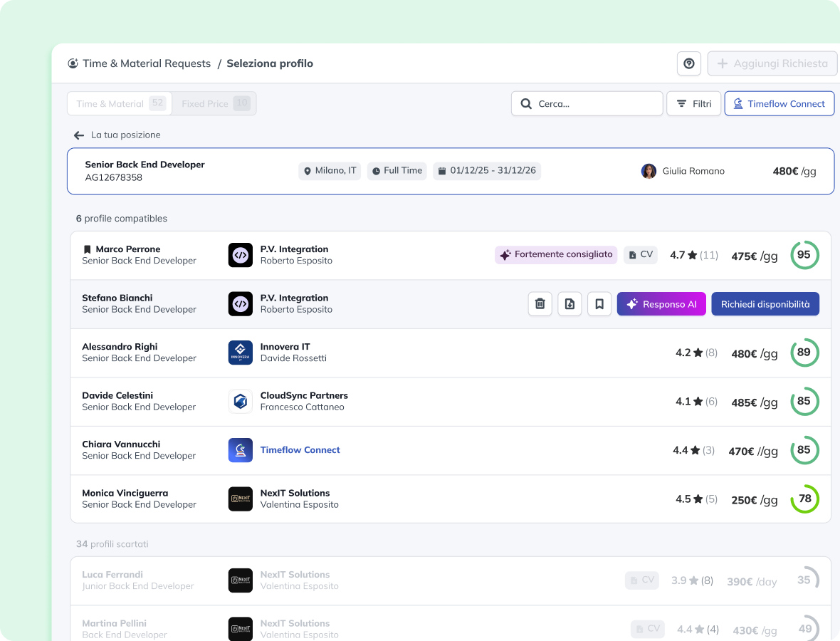Image resolution: width=840 pixels, height=641 pixels.
Task: Click the Responso AI button
Action: [661, 304]
